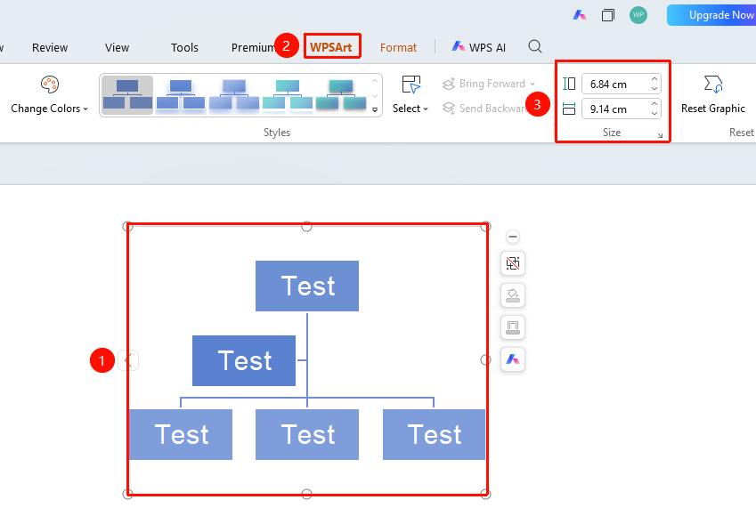Apply the fifth dark teal style thumbnail

pyautogui.click(x=341, y=95)
